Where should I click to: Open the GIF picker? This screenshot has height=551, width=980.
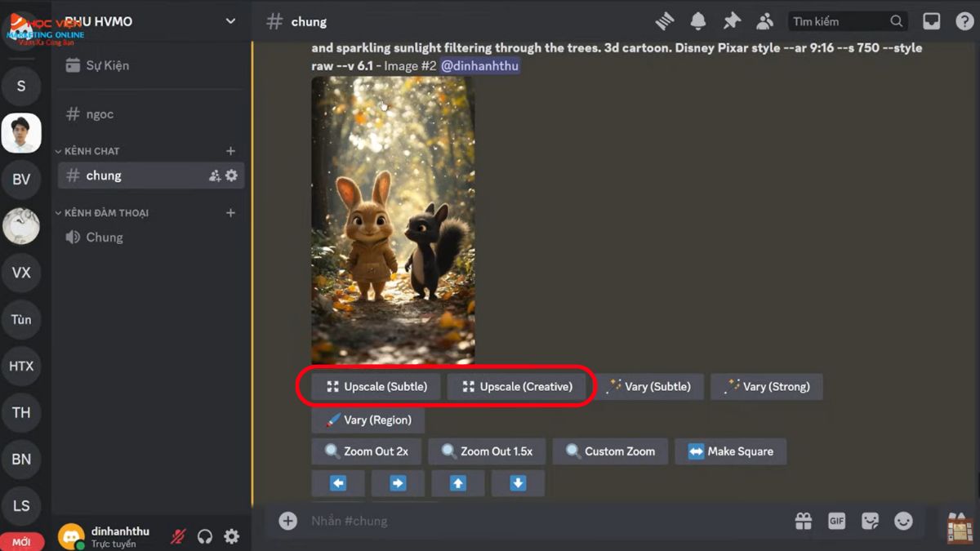tap(836, 521)
